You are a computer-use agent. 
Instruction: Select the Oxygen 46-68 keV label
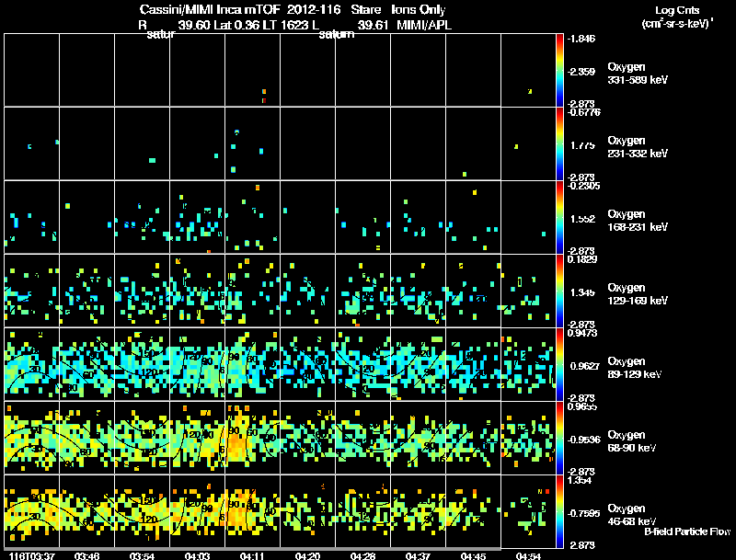[632, 515]
